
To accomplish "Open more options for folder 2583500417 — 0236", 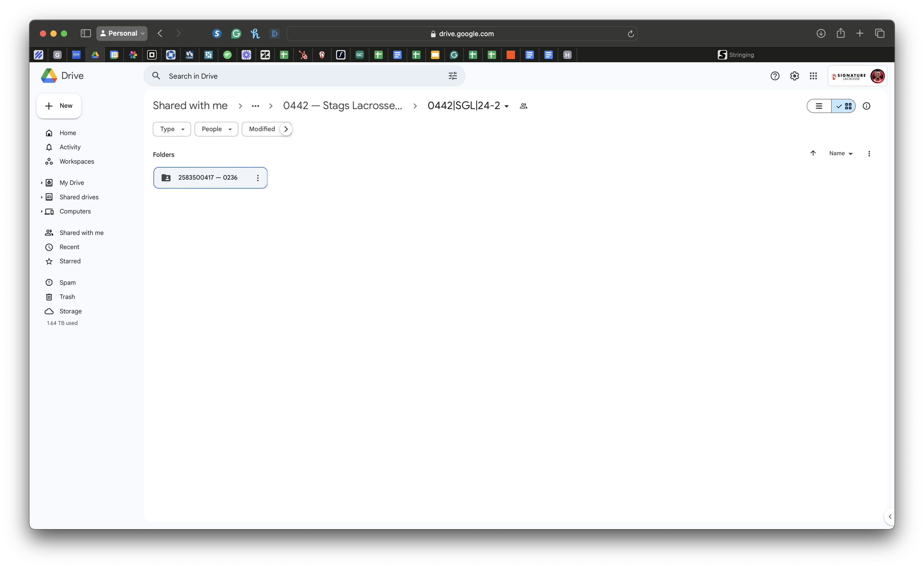I will (258, 178).
